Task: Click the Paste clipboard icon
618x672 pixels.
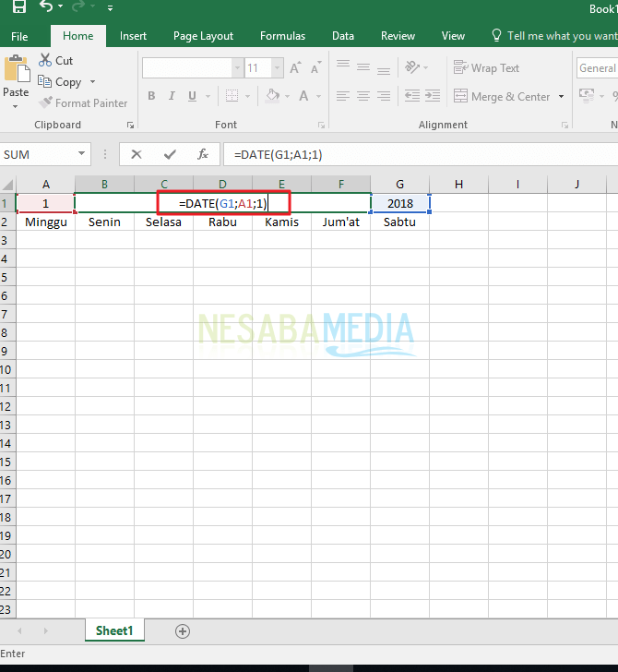Action: (18, 68)
